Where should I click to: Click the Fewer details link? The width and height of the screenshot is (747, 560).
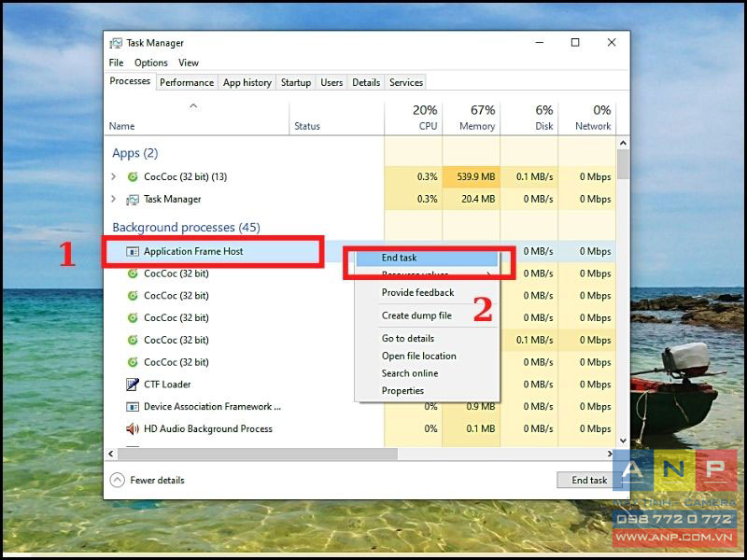157,480
